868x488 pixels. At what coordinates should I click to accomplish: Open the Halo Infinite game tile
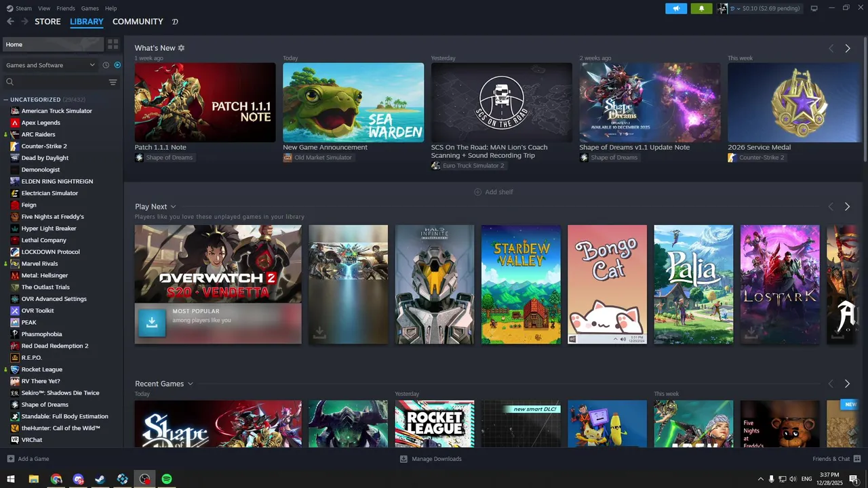(435, 285)
